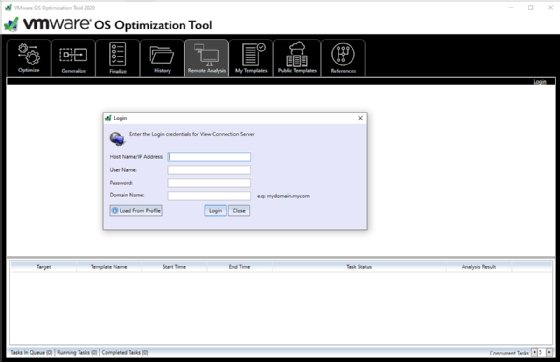Screen dimensions: 560x362
Task: Open the Optimize tab
Action: click(x=29, y=58)
